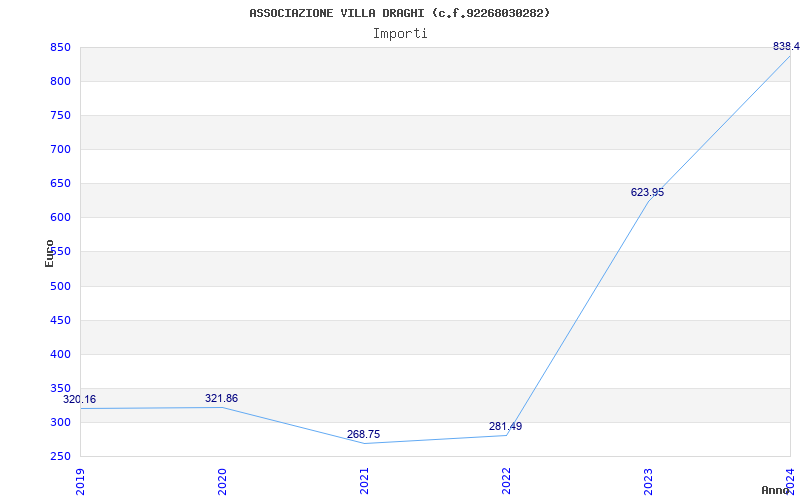Click the 2023 x-axis label
The height and width of the screenshot is (500, 800).
648,481
